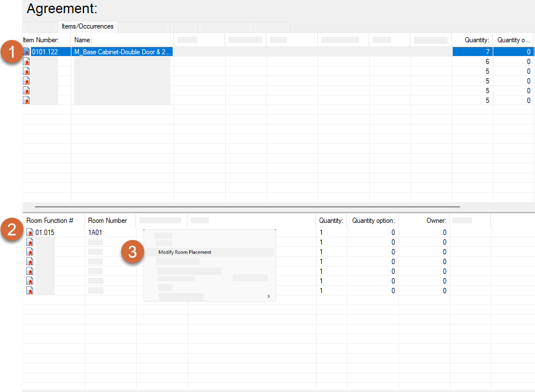Screen dimensions: 535x392
Task: Click the icon of the item with quantity 6
Action: click(x=26, y=62)
